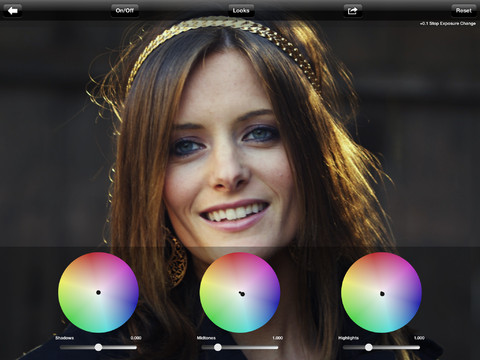Click the Midtones color wheel

coord(240,292)
